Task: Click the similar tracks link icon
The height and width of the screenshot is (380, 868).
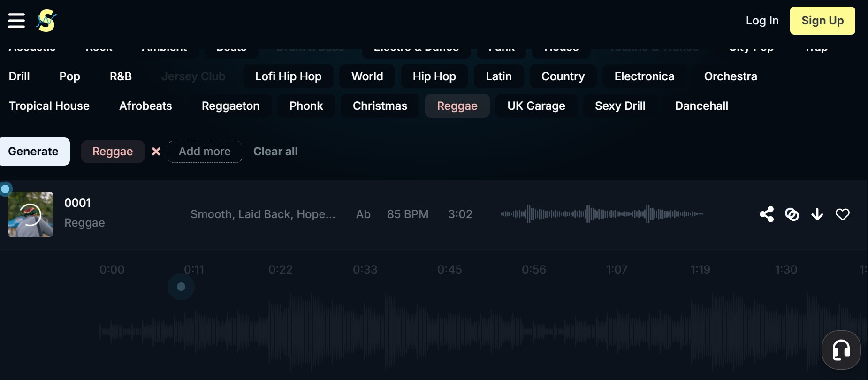Action: pyautogui.click(x=792, y=214)
